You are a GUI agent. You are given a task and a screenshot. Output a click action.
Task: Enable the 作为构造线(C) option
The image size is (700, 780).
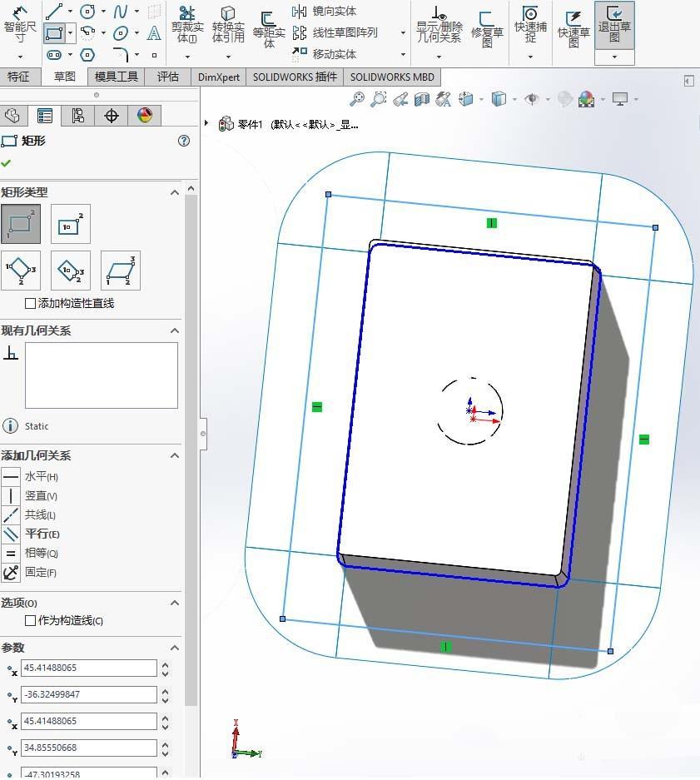pyautogui.click(x=29, y=621)
